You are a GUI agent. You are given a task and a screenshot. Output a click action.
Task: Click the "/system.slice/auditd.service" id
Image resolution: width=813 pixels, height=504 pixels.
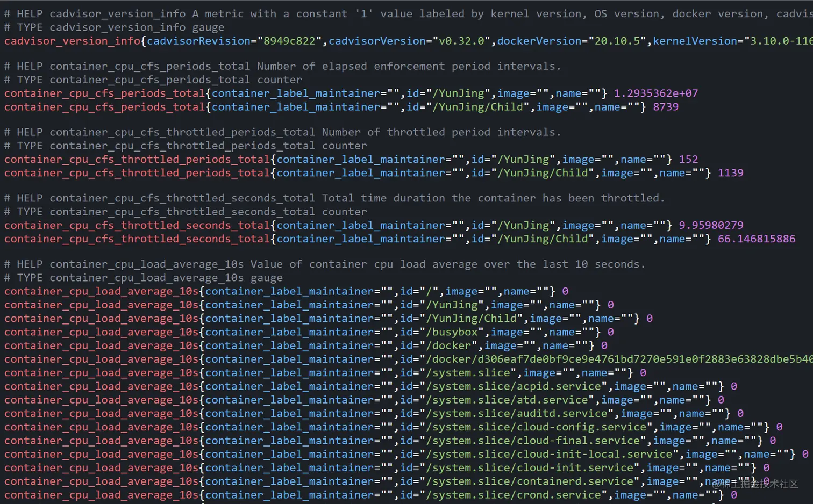click(517, 413)
